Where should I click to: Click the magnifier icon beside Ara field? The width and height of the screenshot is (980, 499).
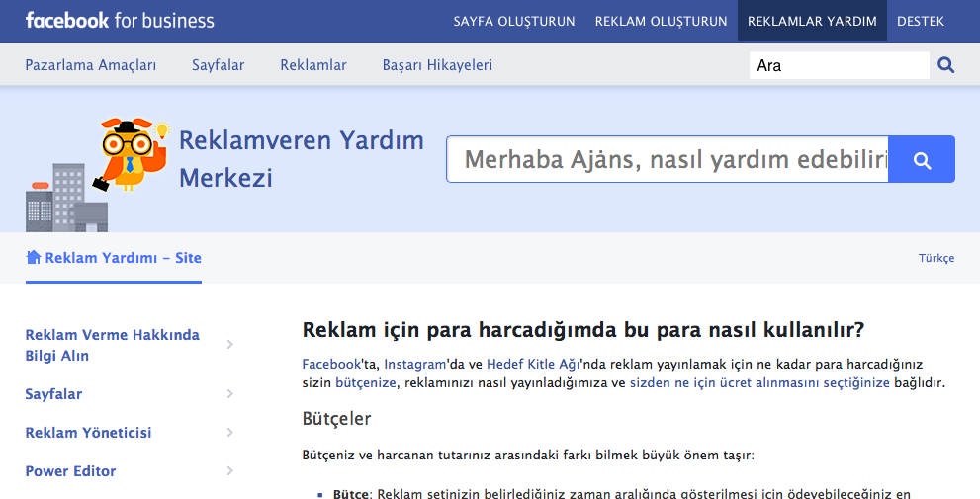tap(945, 65)
